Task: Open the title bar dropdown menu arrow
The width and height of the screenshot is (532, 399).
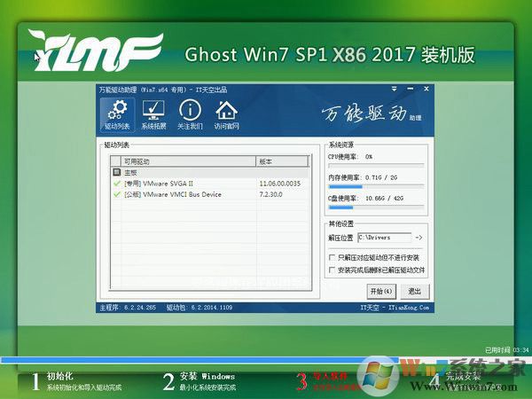Action: tap(394, 89)
